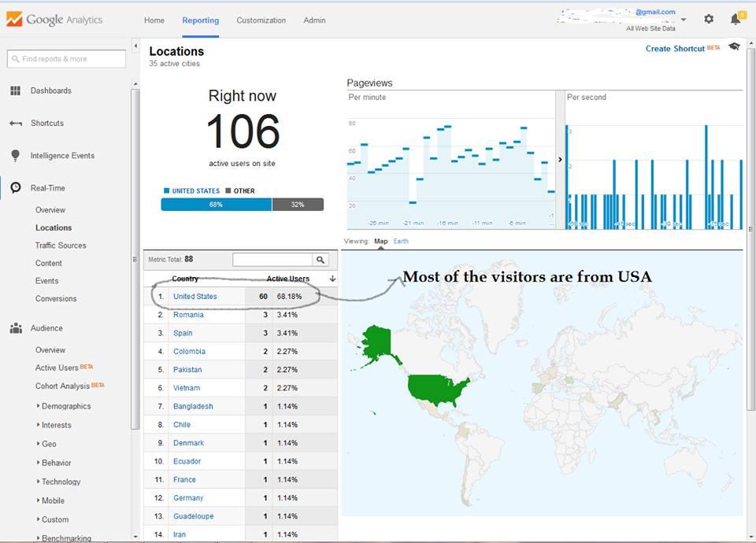Viewport: 756px width, 543px height.
Task: Open the notification bell
Action: [x=736, y=18]
